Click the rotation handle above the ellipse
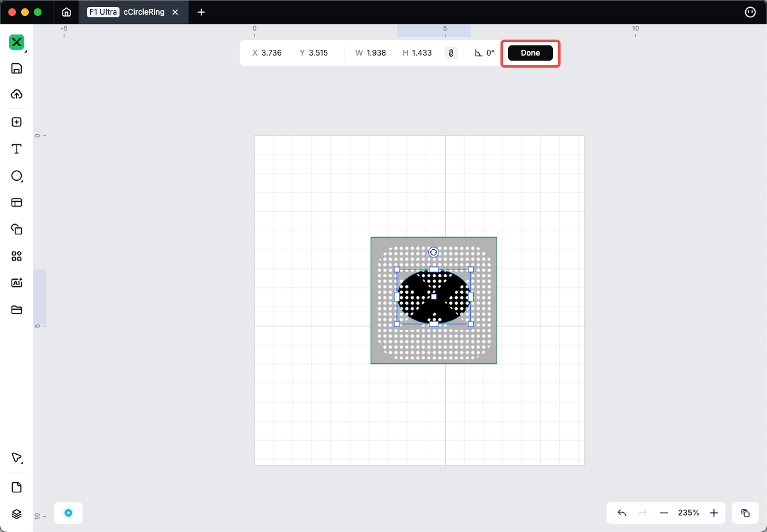This screenshot has width=767, height=532. 433,252
